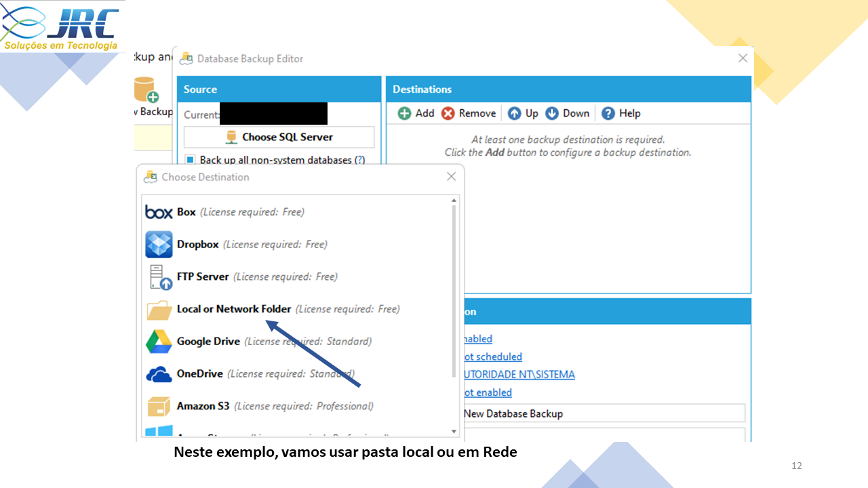The height and width of the screenshot is (488, 868).
Task: Choose the Dropbox icon
Action: [x=159, y=244]
